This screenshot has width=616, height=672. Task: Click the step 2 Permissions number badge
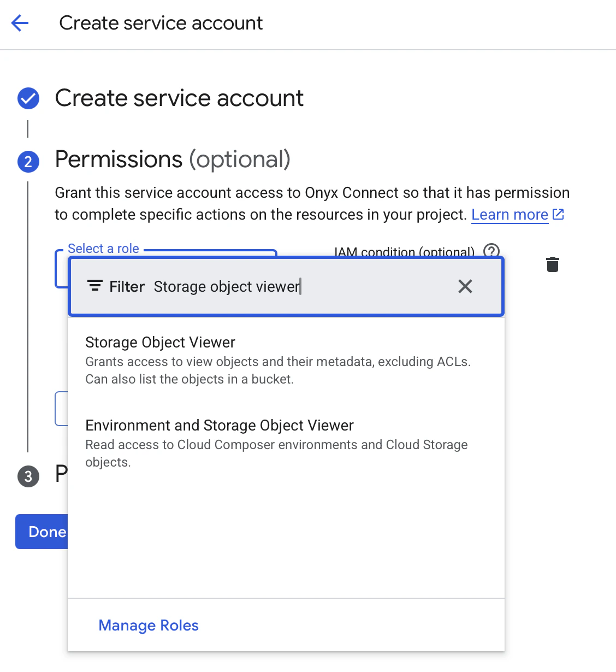coord(28,161)
